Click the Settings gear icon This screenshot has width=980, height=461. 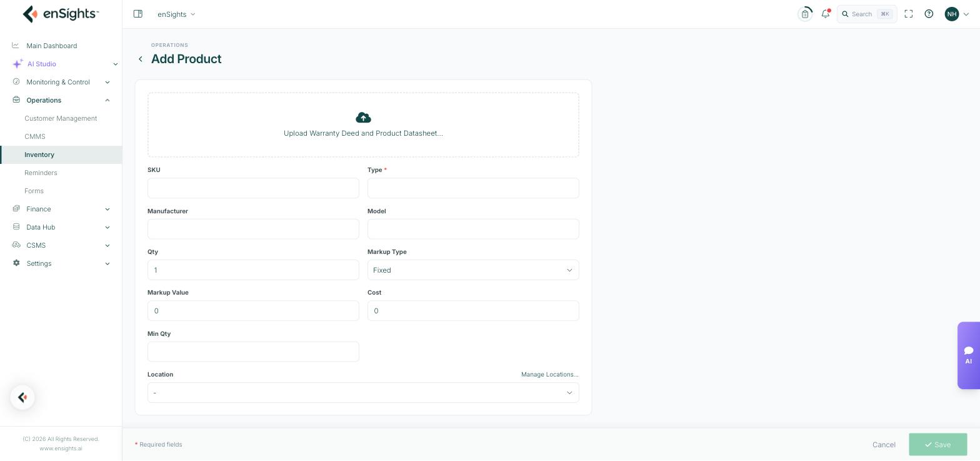pos(16,263)
